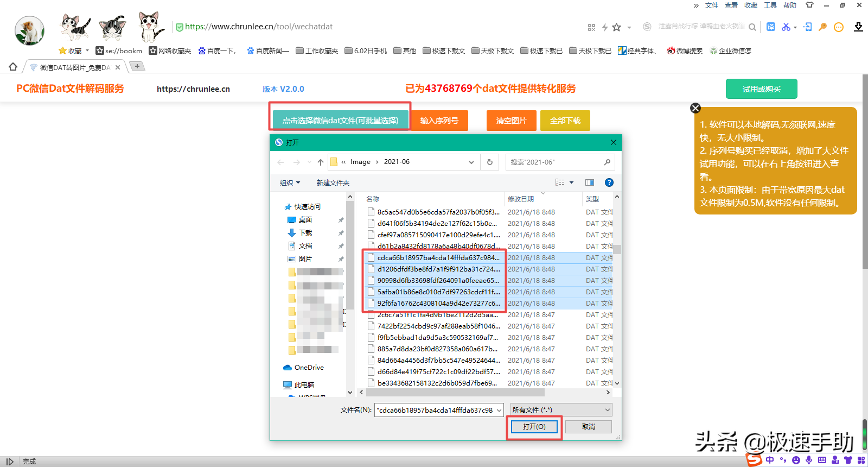Sort by 修改日期 column header
The image size is (868, 467).
(x=521, y=199)
